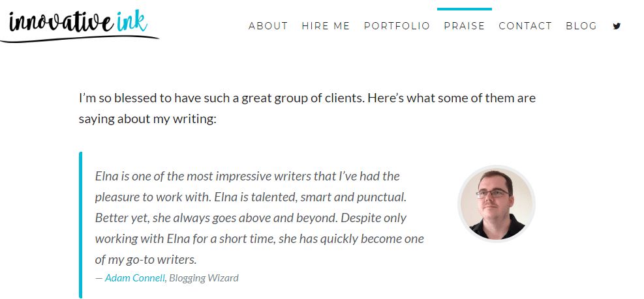This screenshot has height=299, width=644.
Task: Click the Innovative Ink logo
Action: [x=78, y=23]
